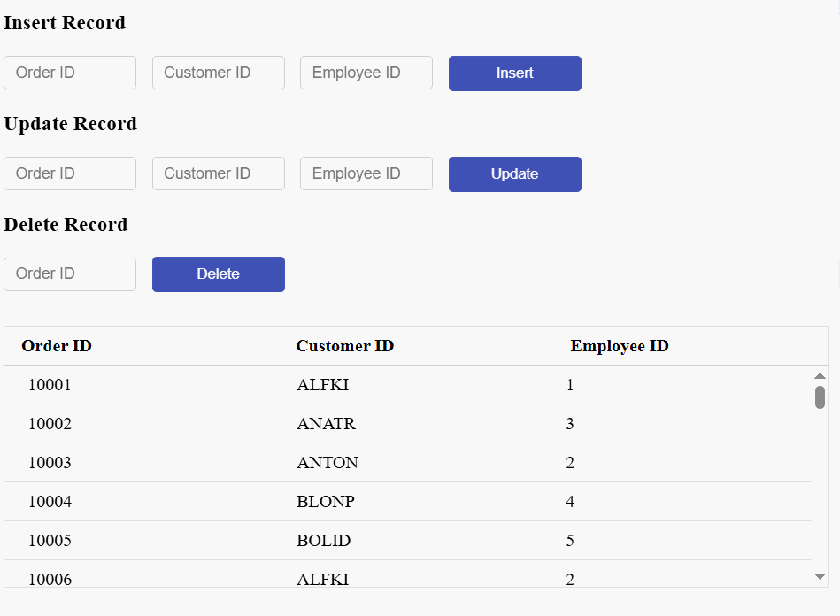This screenshot has height=616, width=840.
Task: Click the Insert button
Action: pyautogui.click(x=514, y=73)
